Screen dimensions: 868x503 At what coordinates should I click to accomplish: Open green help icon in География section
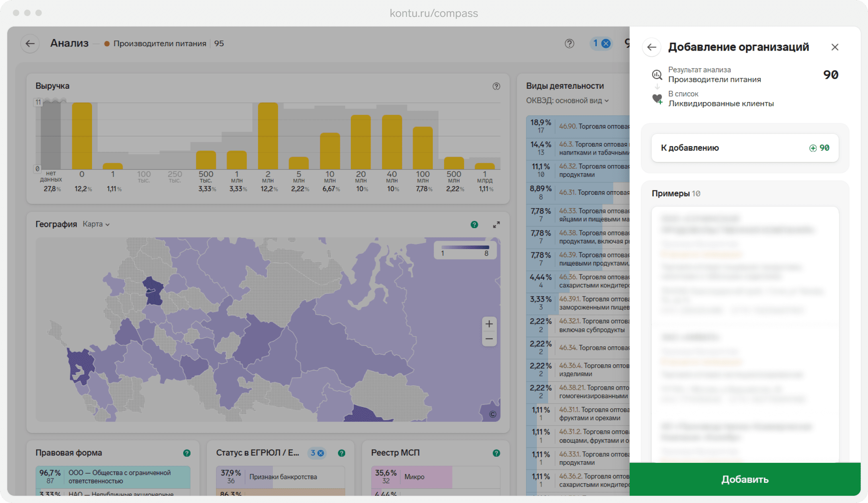click(x=474, y=225)
